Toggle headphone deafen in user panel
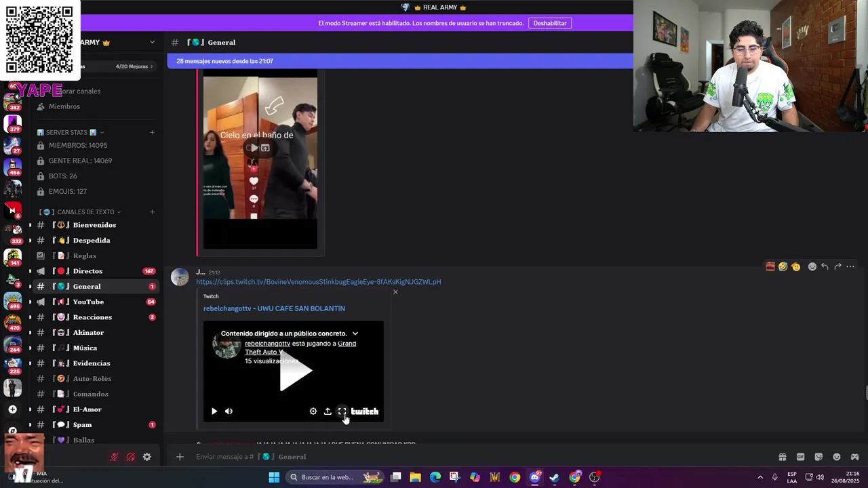Image resolution: width=868 pixels, height=488 pixels. [131, 457]
